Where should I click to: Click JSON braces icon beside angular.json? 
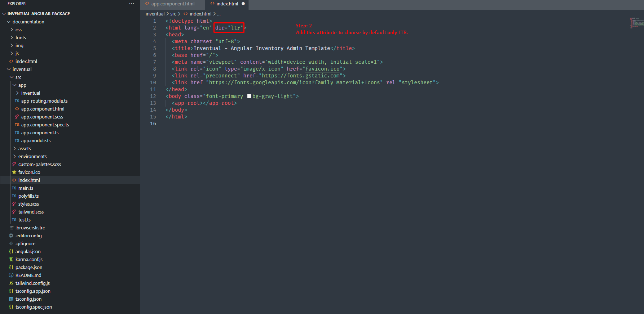11,251
